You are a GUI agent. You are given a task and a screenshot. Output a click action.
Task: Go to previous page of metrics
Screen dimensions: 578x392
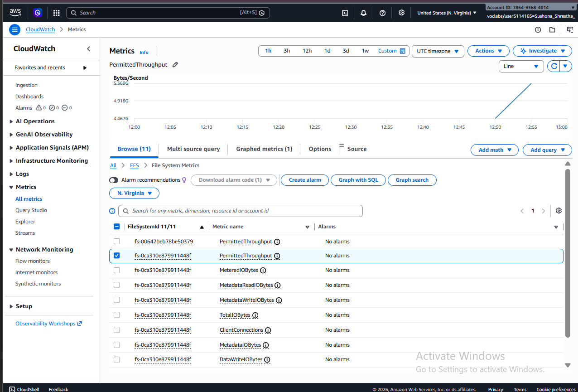point(522,211)
